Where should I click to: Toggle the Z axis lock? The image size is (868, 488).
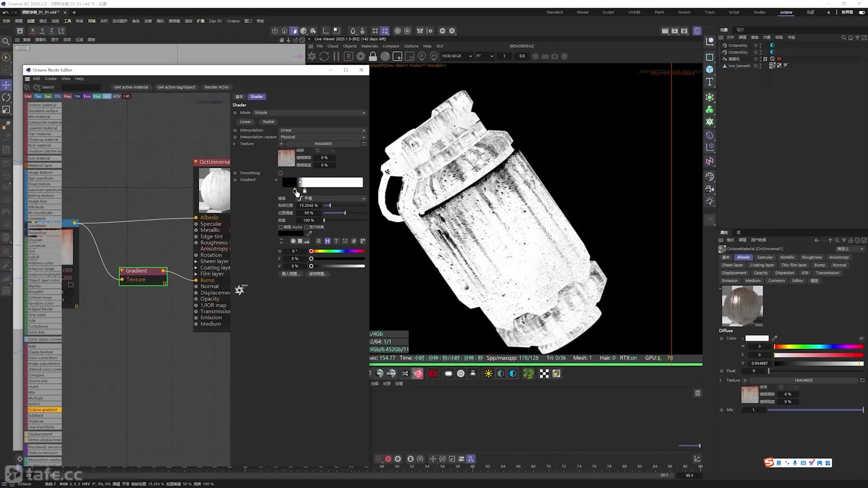point(52,31)
